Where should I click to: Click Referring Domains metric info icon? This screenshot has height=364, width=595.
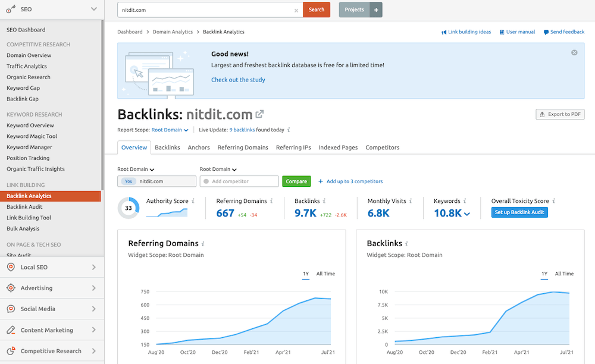272,201
